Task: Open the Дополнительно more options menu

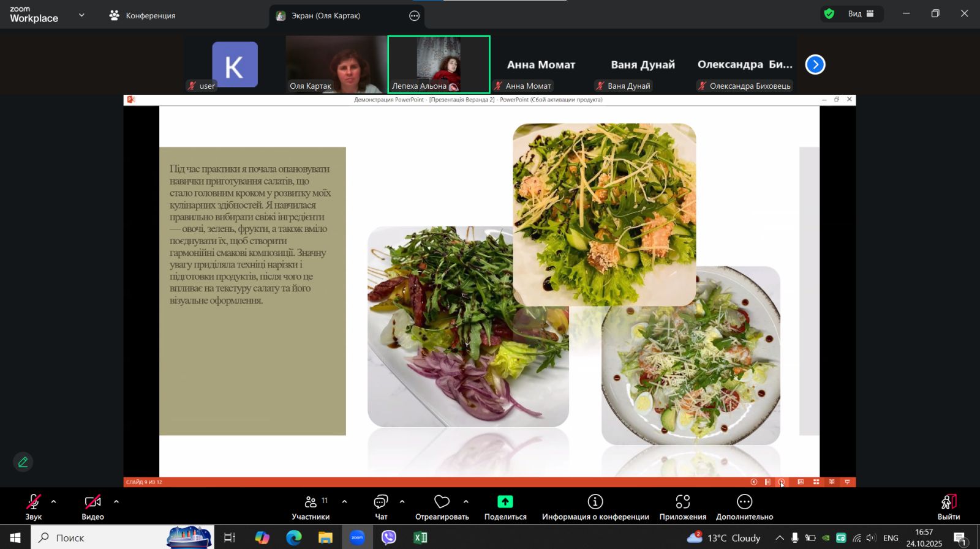Action: tap(744, 506)
